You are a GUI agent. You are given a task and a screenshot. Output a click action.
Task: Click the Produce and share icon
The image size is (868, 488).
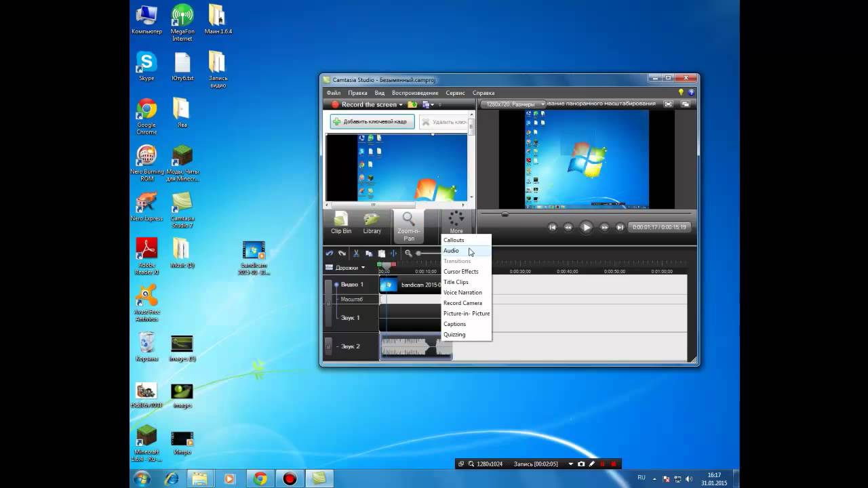[x=427, y=104]
